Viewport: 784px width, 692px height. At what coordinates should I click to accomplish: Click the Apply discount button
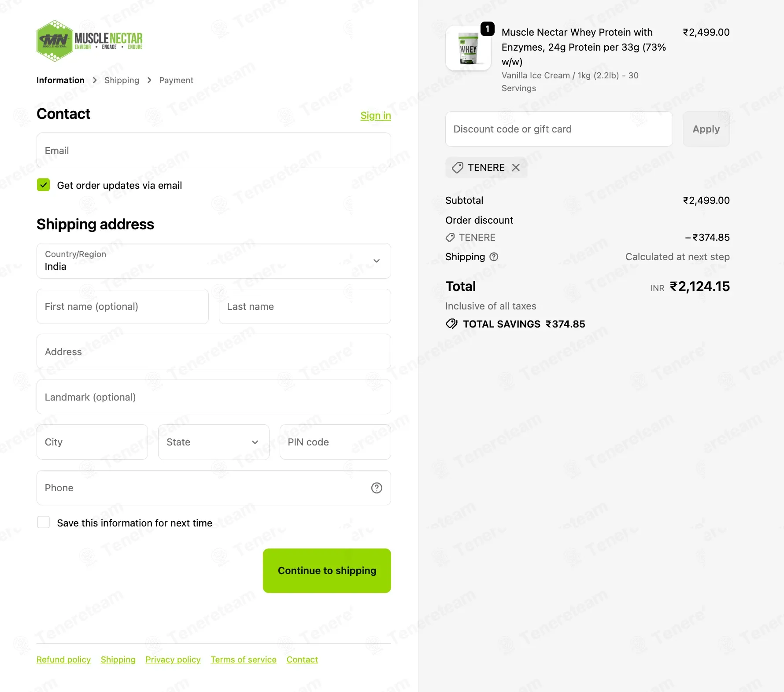tap(706, 129)
